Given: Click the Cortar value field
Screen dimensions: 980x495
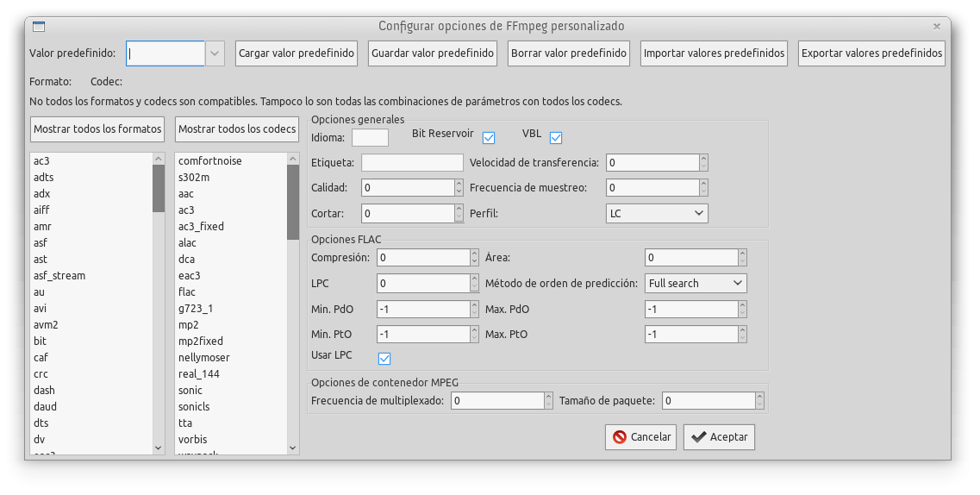Looking at the screenshot, I should pos(409,213).
